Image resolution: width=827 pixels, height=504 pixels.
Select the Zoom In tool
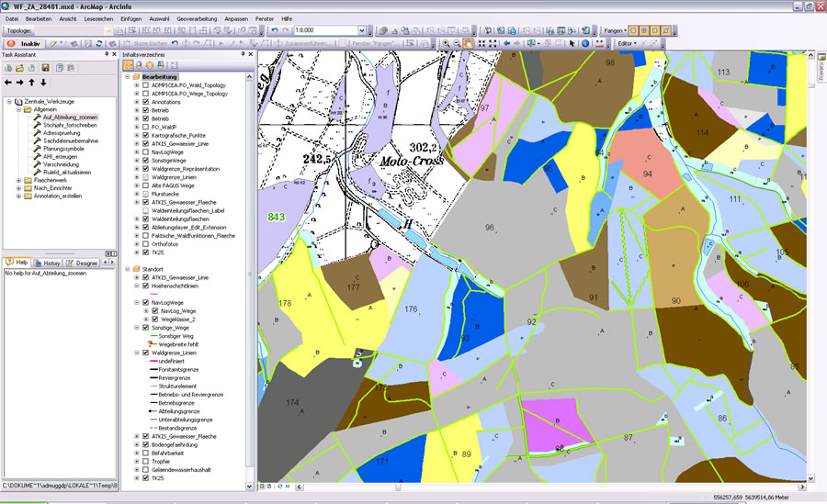coord(447,44)
